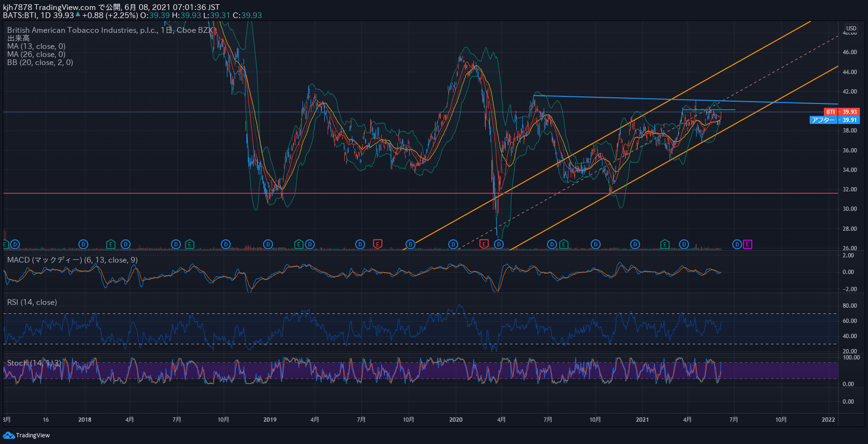Open the green earnings marker after July 2018

click(x=189, y=245)
